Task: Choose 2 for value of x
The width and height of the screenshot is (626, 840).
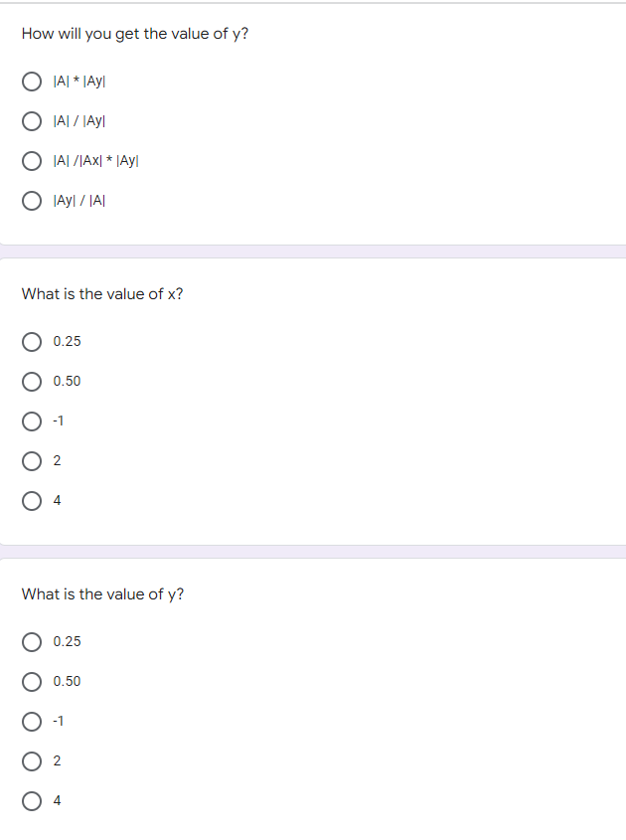Action: click(32, 461)
